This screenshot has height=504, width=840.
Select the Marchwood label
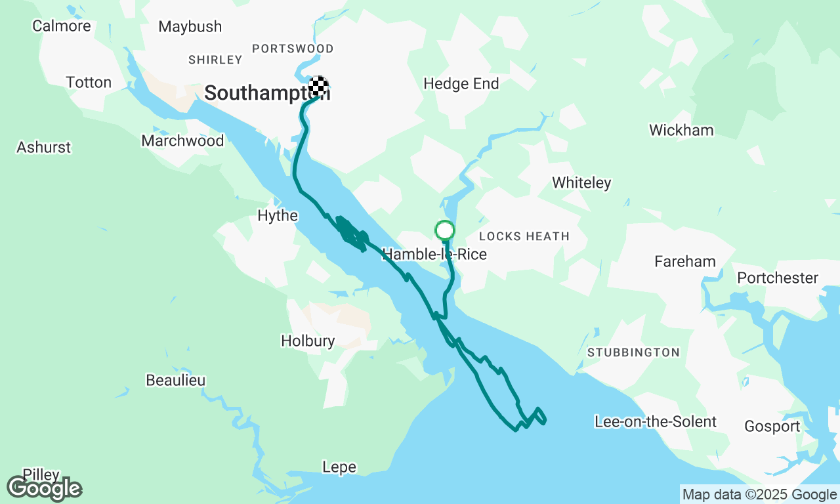pyautogui.click(x=182, y=140)
